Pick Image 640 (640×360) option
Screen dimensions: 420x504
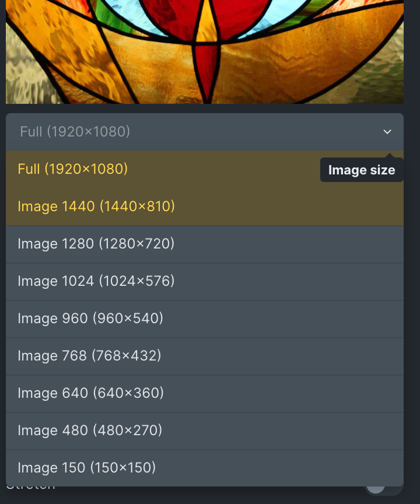205,393
